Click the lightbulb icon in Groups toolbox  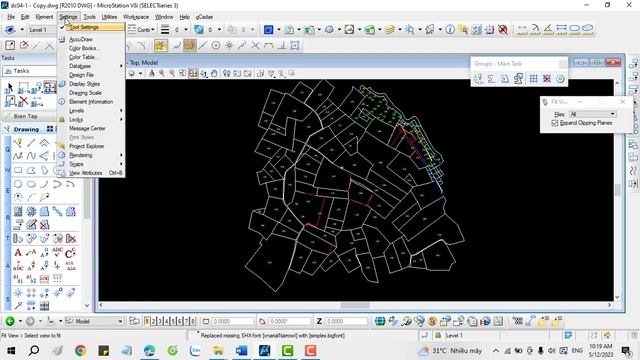click(478, 79)
